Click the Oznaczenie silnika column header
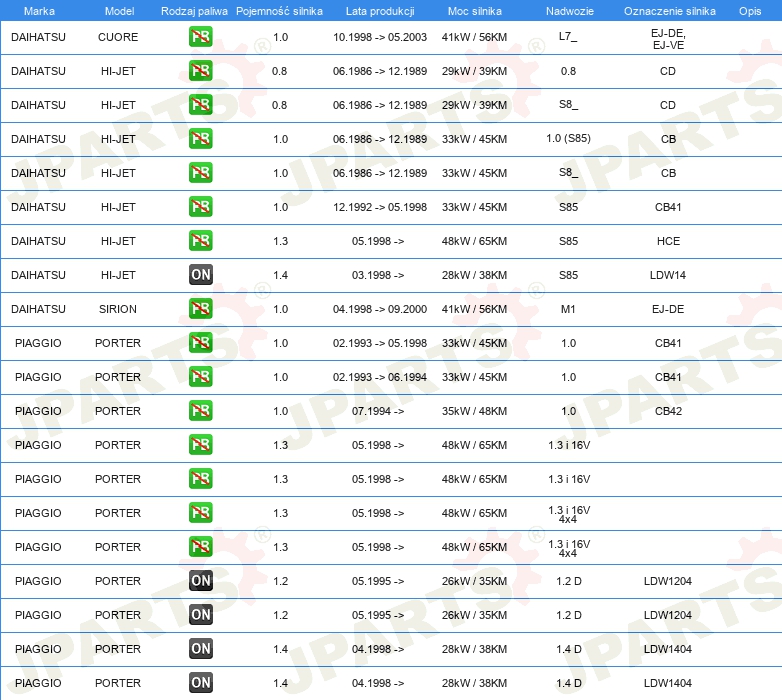 pos(669,10)
